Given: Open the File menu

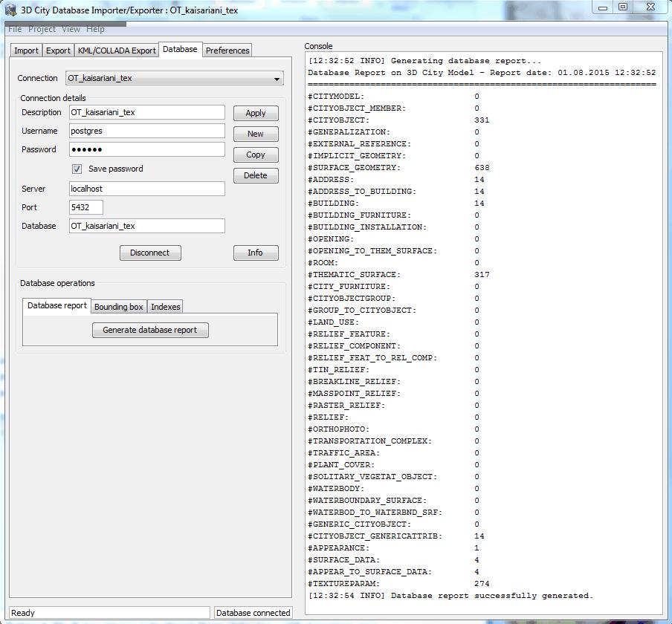Looking at the screenshot, I should click(x=15, y=29).
